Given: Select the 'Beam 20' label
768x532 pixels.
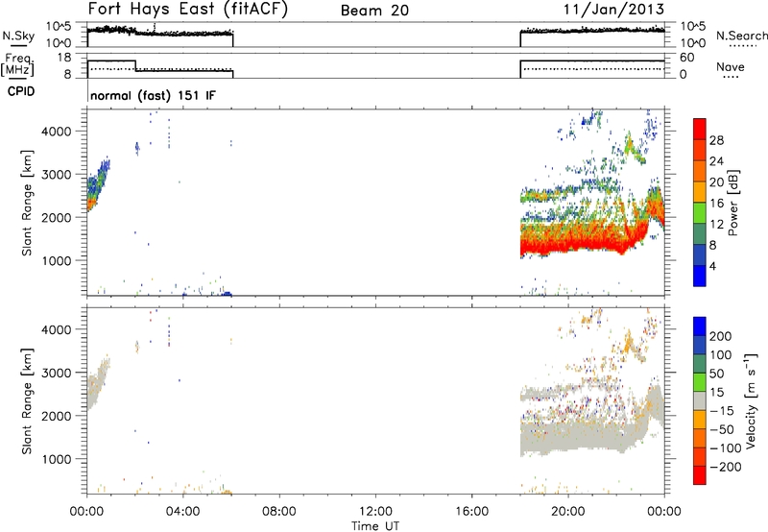Looking at the screenshot, I should click(x=374, y=11).
